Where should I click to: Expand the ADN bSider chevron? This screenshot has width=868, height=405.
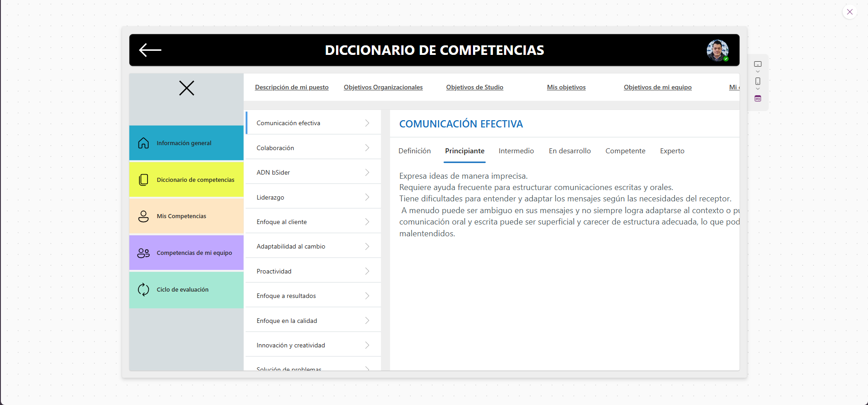tap(367, 172)
